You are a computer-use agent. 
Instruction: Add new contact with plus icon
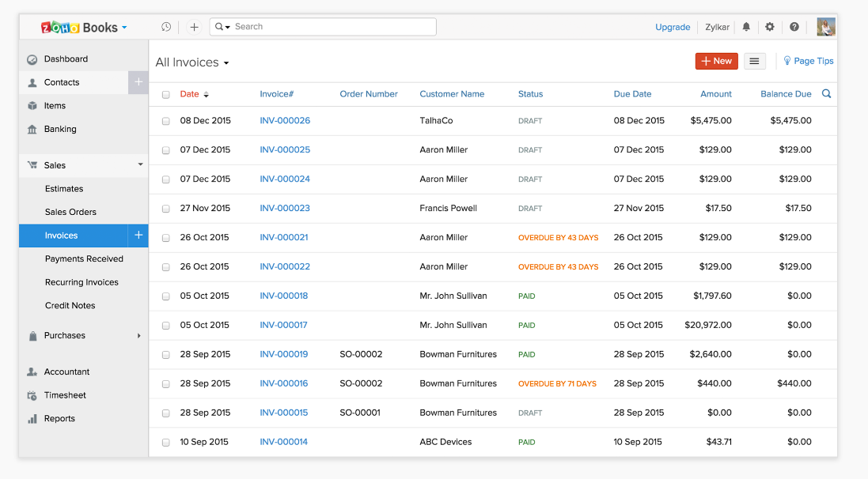[x=138, y=82]
